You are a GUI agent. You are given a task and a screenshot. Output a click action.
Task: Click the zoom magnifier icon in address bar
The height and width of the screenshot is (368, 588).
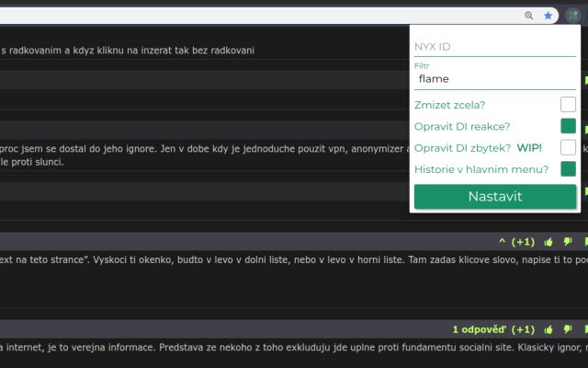click(529, 16)
